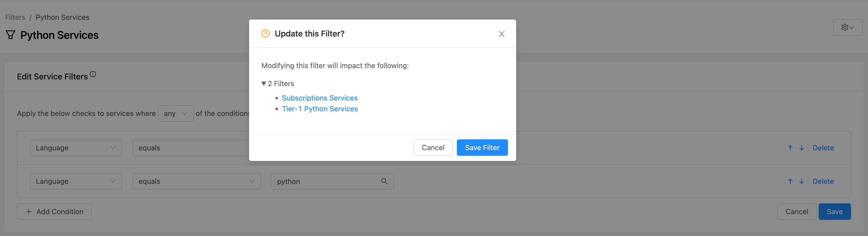Click the search icon in python field
This screenshot has height=236, width=868.
point(384,181)
